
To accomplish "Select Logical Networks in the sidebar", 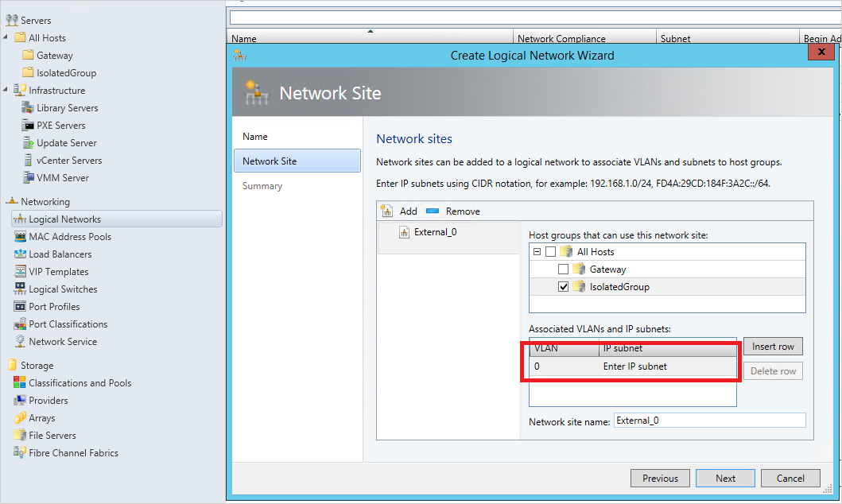I will [117, 219].
